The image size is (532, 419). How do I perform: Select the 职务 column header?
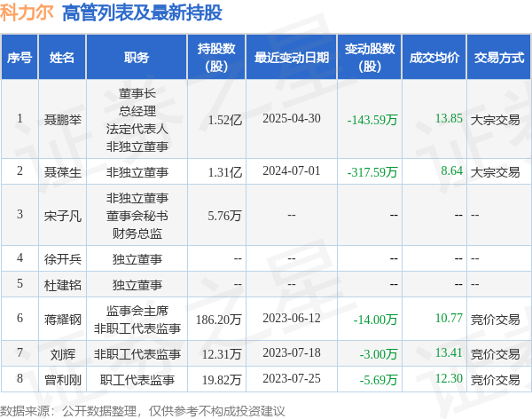click(137, 57)
